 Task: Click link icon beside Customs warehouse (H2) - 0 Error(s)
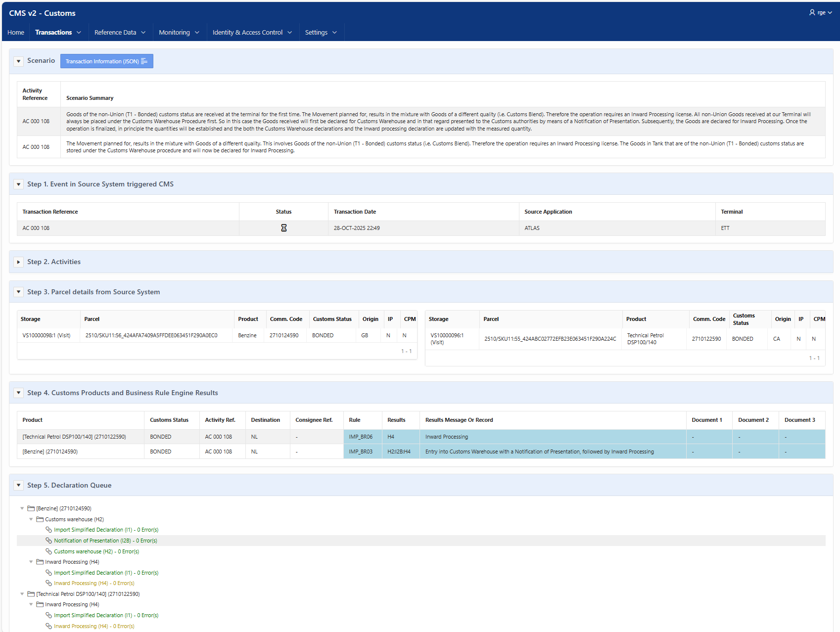pyautogui.click(x=48, y=551)
